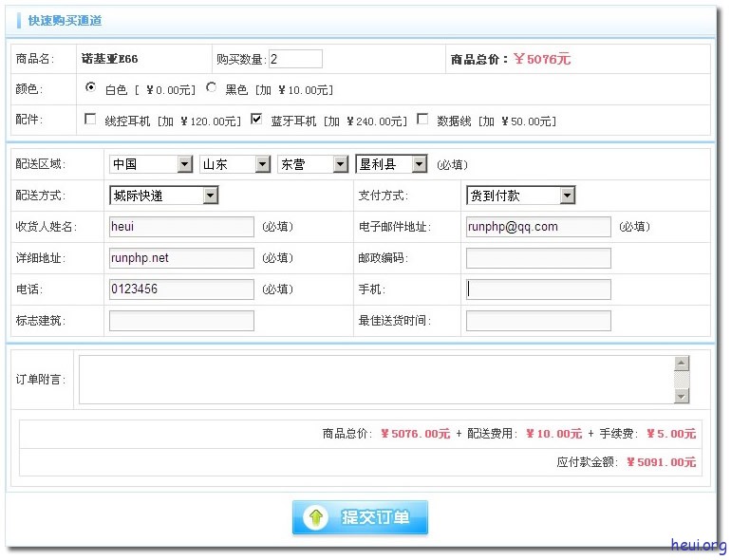Open the 垦利县 district dropdown
731x560 pixels.
coord(391,164)
